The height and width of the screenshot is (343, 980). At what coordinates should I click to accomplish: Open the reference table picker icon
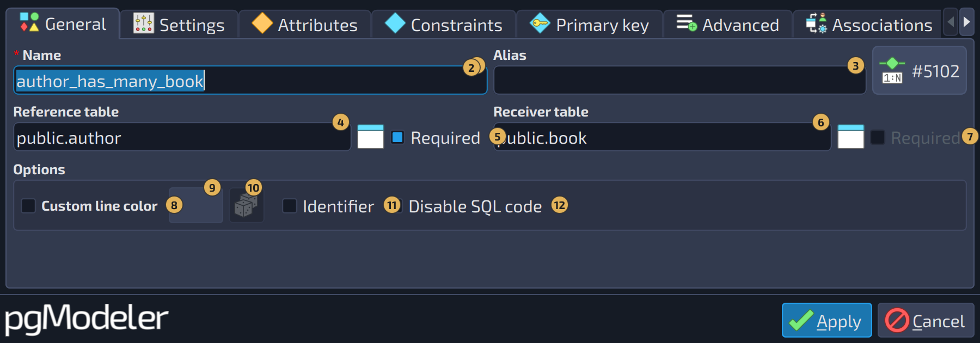click(371, 137)
